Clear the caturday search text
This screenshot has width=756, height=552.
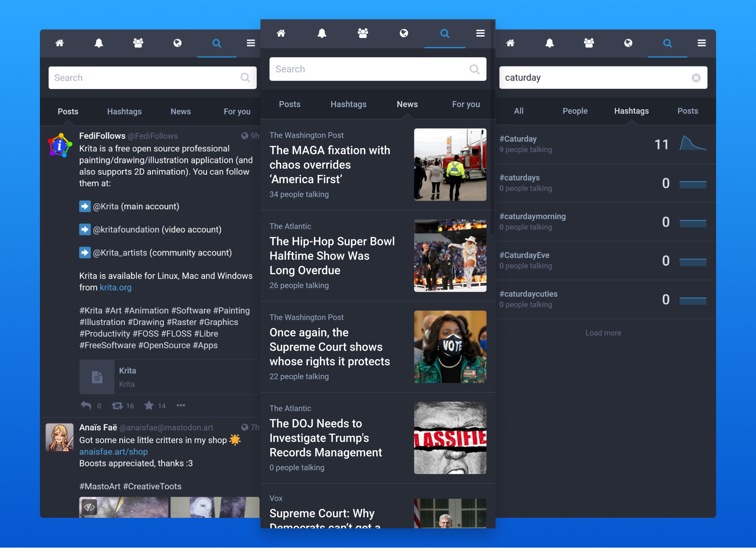(x=696, y=78)
